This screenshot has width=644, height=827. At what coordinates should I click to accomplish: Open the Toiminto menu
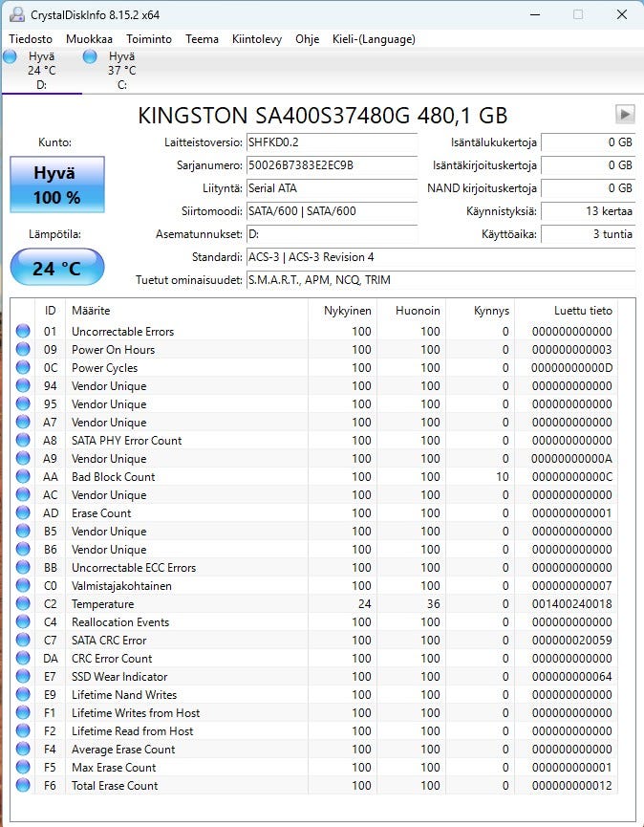(x=149, y=39)
